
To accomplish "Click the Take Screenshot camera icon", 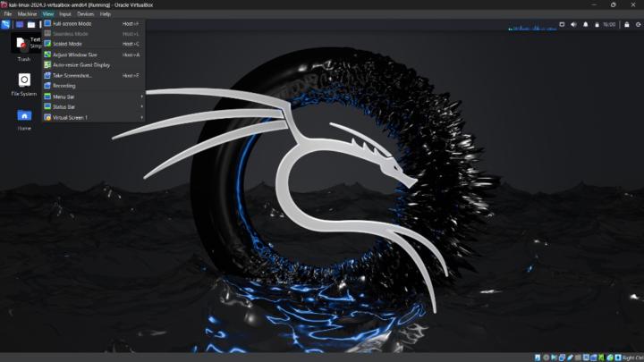I will click(x=47, y=75).
